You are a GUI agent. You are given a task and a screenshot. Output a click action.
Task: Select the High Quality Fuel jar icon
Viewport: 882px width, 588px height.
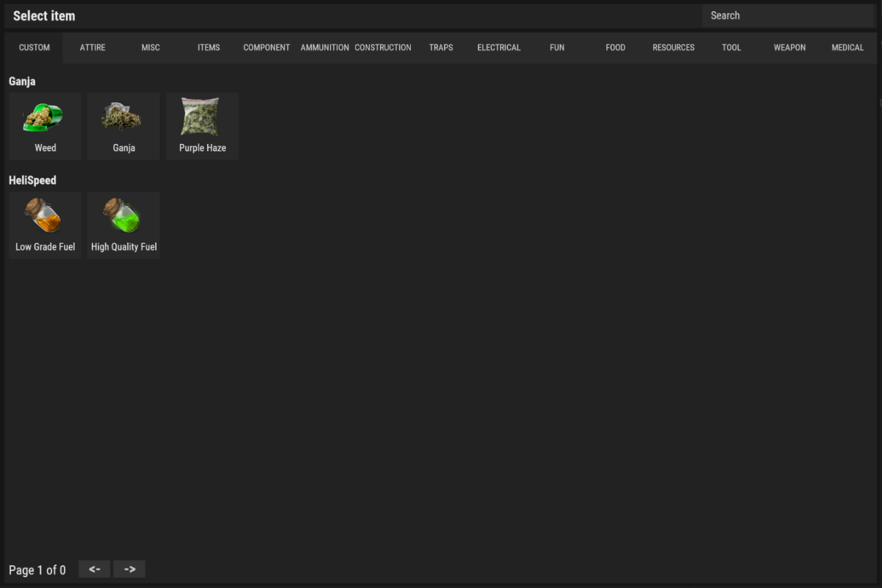tap(123, 217)
